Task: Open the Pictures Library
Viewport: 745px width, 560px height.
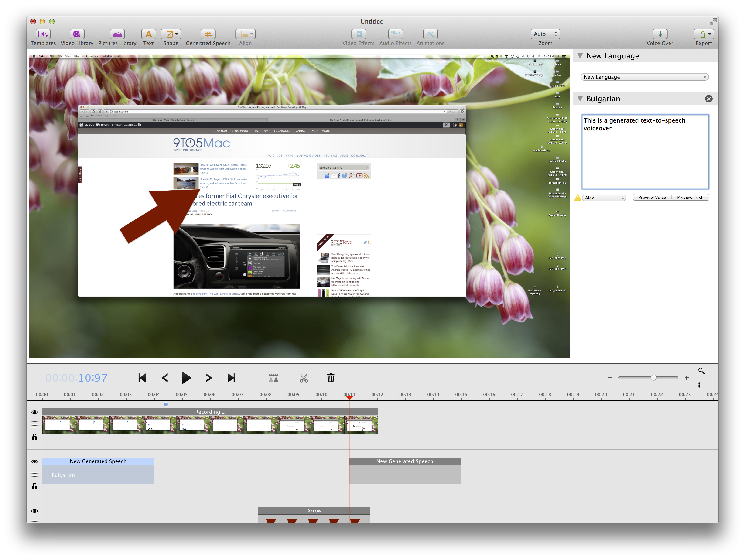Action: [x=117, y=34]
